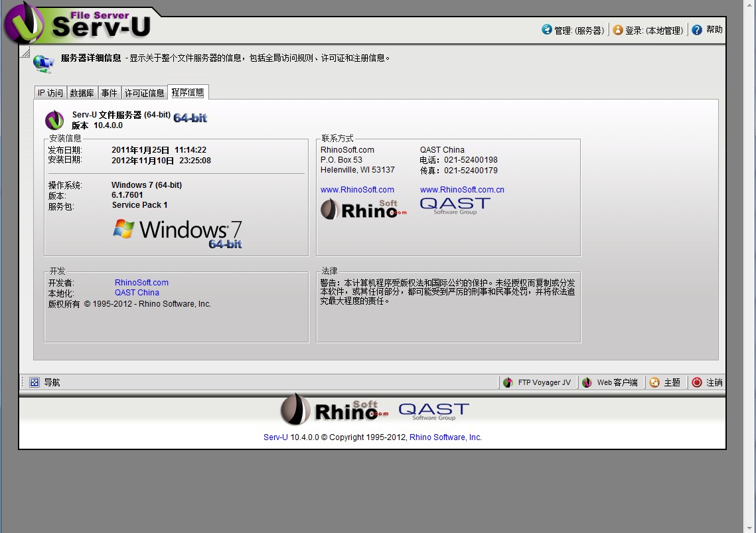Viewport: 756px width, 533px height.
Task: Click the fax number 021-52400179
Action: coord(471,171)
